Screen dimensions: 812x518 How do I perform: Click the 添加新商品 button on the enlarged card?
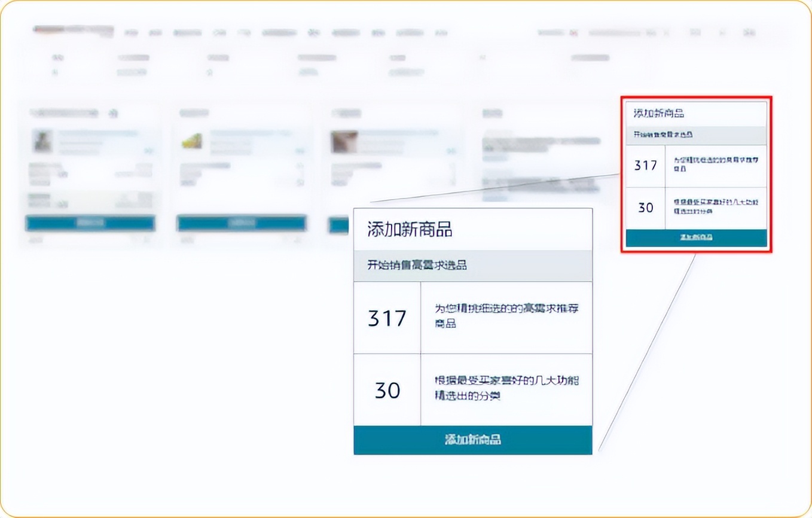pos(472,440)
